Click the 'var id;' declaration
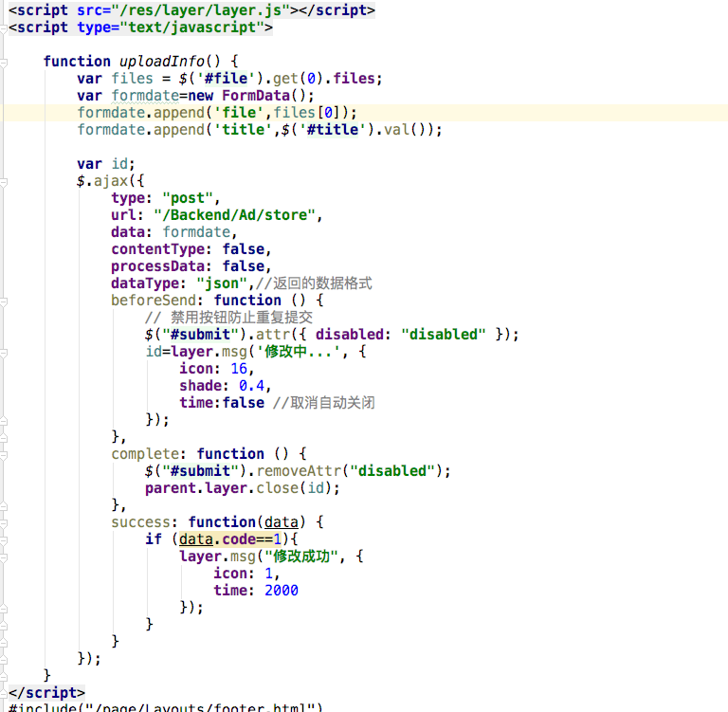Viewport: 728px width, 712px height. coord(106,164)
